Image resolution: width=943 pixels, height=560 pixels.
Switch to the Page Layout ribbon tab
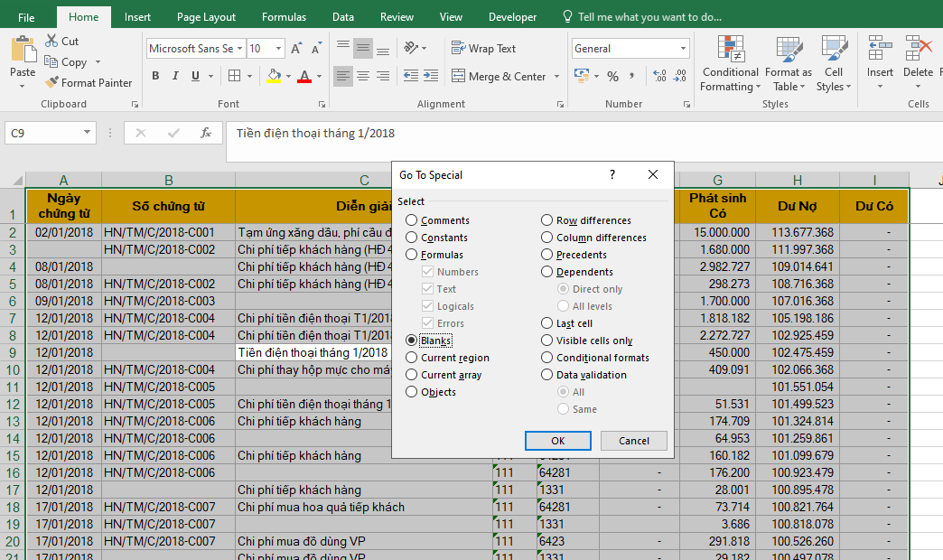click(x=206, y=17)
